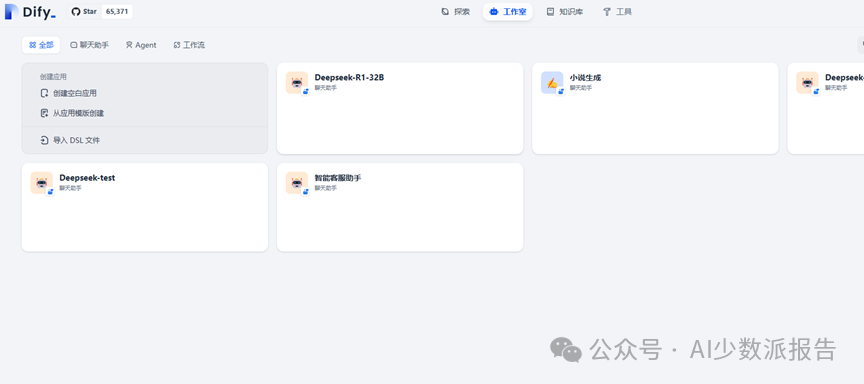The height and width of the screenshot is (384, 864).
Task: Click the compass icon beside 探索
Action: pyautogui.click(x=445, y=12)
